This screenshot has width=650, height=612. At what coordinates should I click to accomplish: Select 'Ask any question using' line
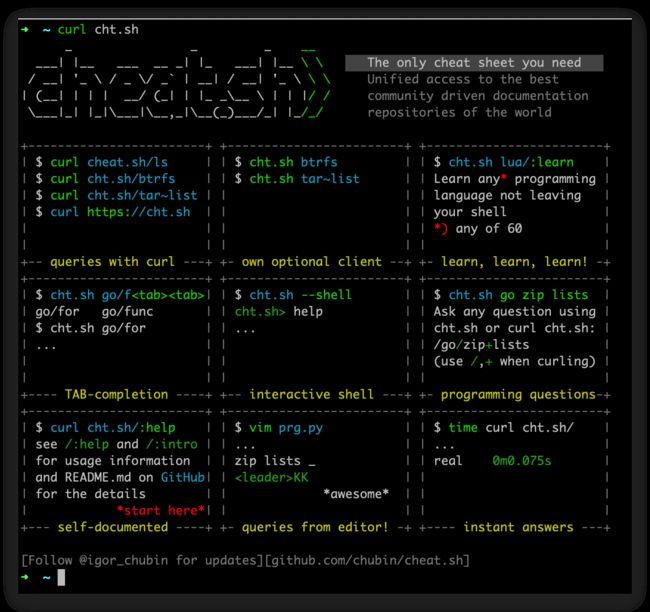tap(514, 311)
